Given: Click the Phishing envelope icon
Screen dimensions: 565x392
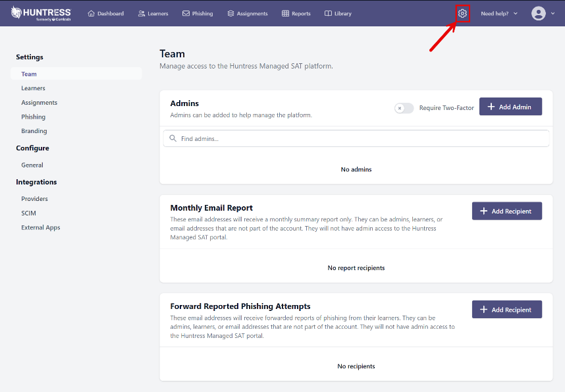Looking at the screenshot, I should point(186,14).
